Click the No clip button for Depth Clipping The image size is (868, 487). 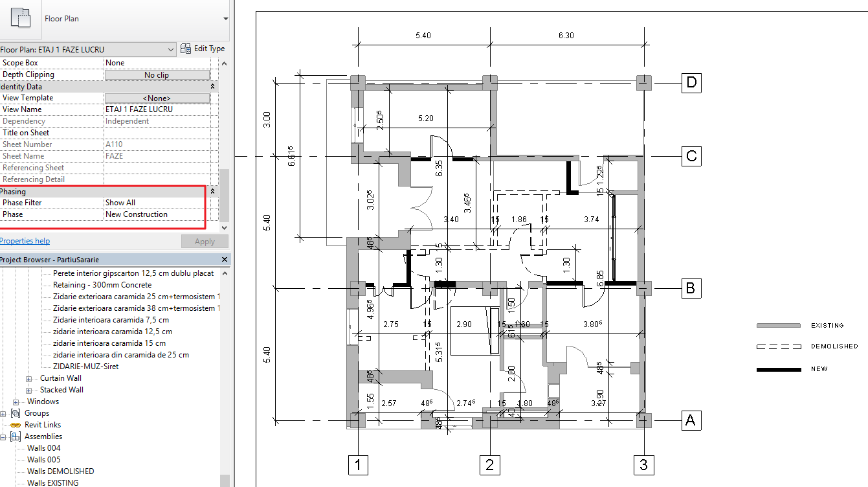(157, 74)
